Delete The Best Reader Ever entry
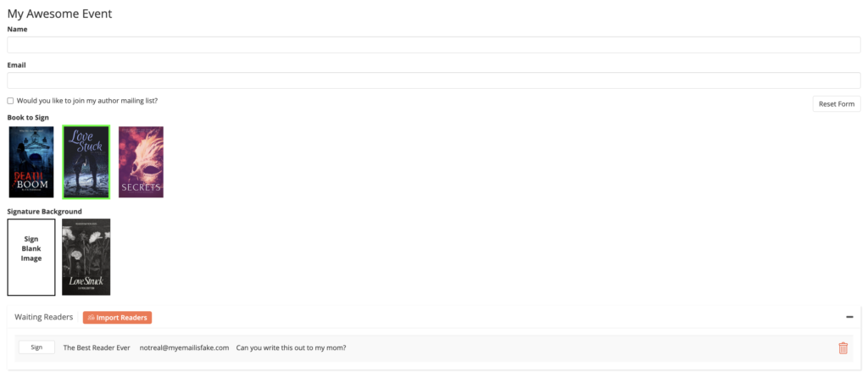Image resolution: width=868 pixels, height=383 pixels. [x=843, y=347]
